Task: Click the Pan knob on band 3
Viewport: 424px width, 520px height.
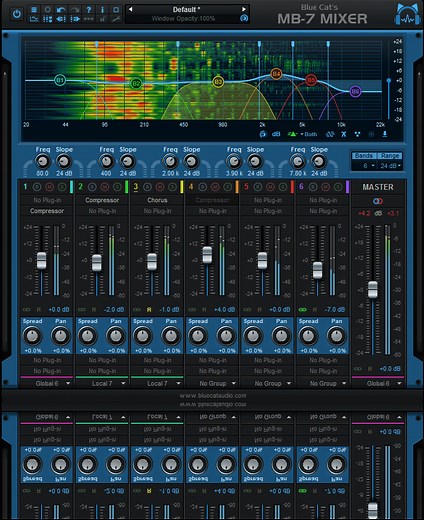Action: pyautogui.click(x=171, y=336)
